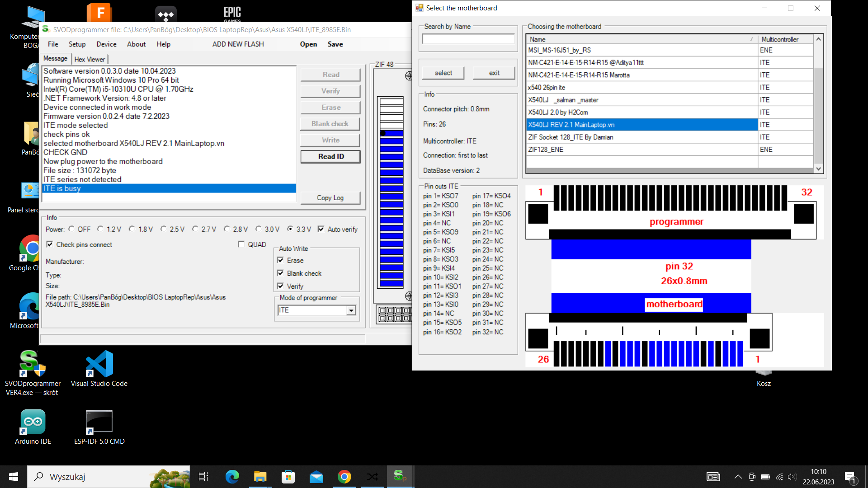Viewport: 868px width, 488px height.
Task: Click the select motherboard button
Action: (x=443, y=73)
